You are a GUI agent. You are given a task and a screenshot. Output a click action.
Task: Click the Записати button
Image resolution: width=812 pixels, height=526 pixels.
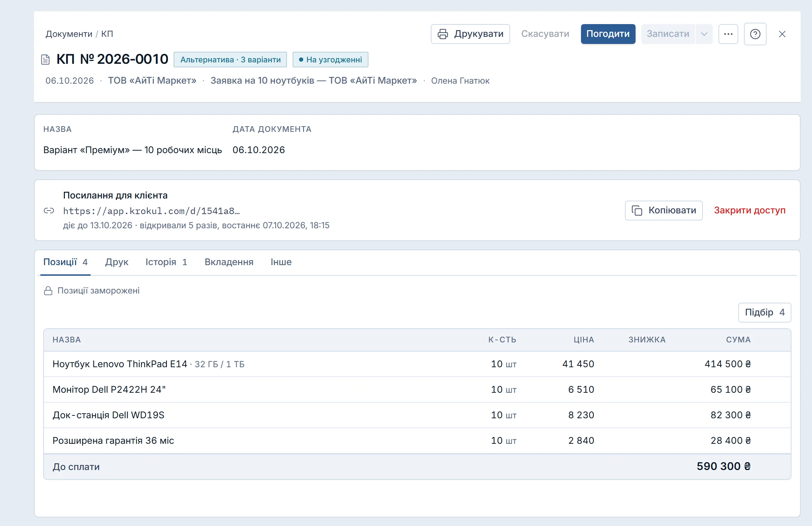668,34
